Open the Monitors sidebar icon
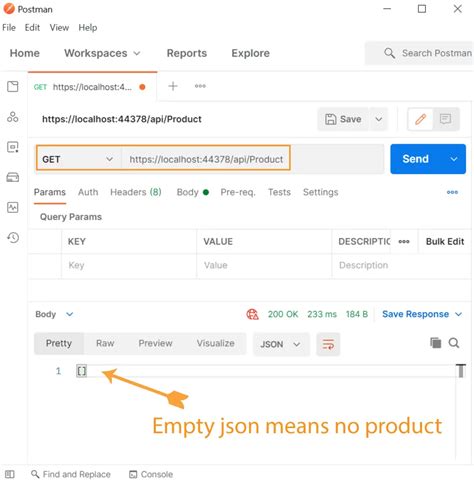Screen dimensions: 474x485 13,207
